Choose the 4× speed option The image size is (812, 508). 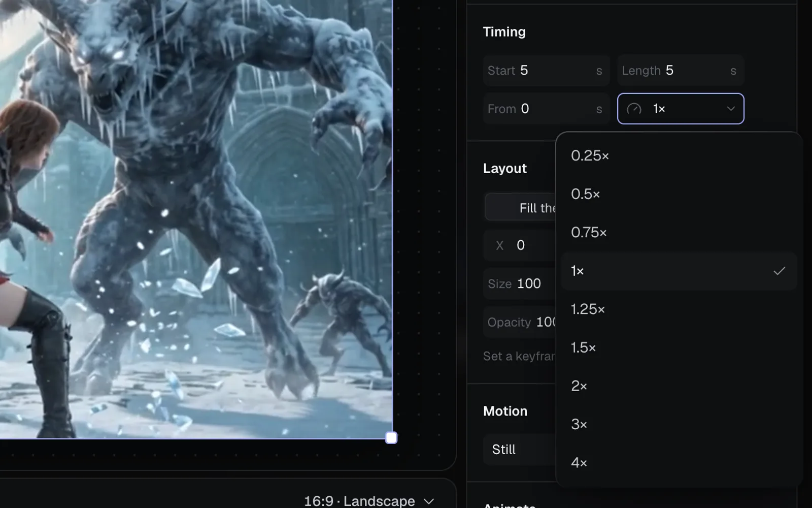[x=679, y=463]
